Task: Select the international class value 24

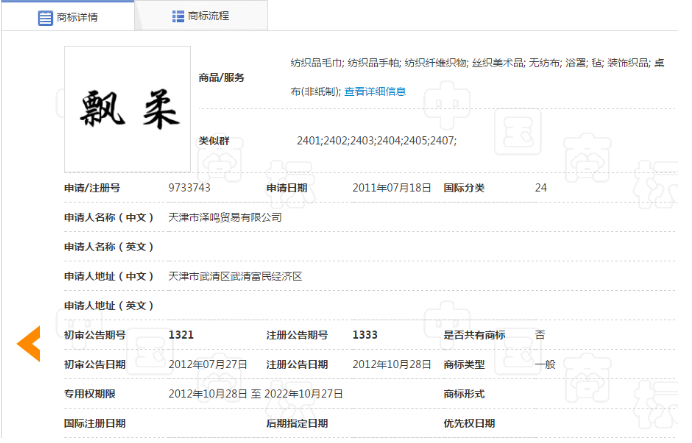Action: pos(541,188)
